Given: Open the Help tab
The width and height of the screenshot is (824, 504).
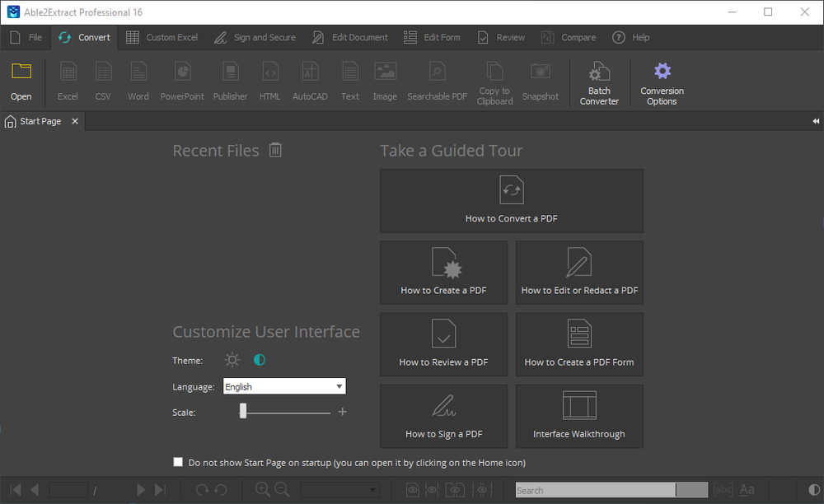Looking at the screenshot, I should click(x=631, y=37).
